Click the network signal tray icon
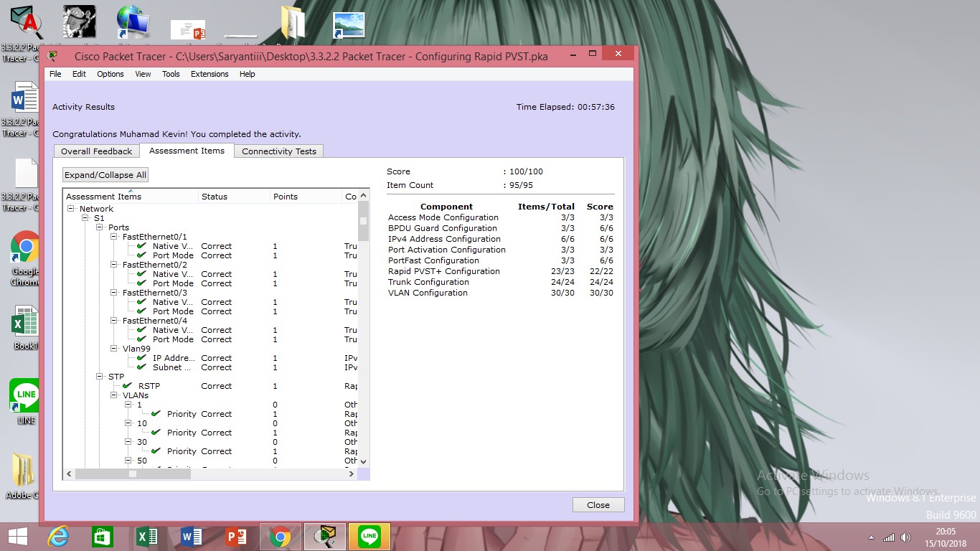Image resolution: width=980 pixels, height=551 pixels. point(889,537)
